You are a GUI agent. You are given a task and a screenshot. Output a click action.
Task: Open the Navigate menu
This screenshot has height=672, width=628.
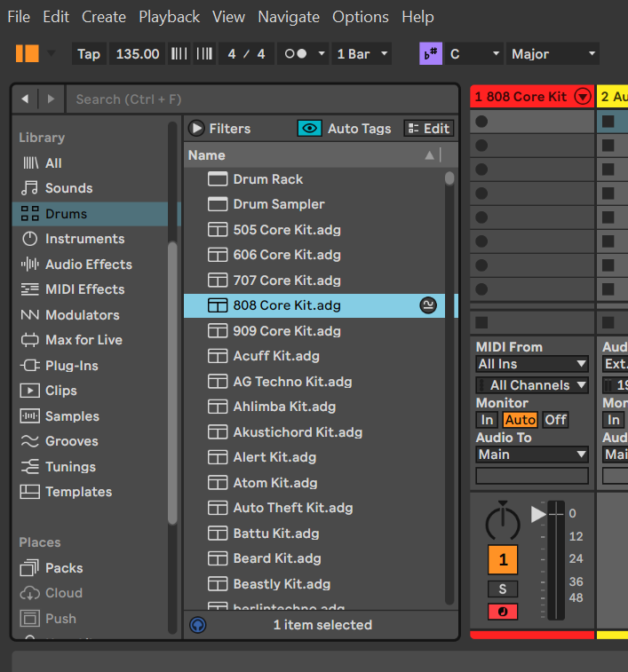[x=289, y=17]
